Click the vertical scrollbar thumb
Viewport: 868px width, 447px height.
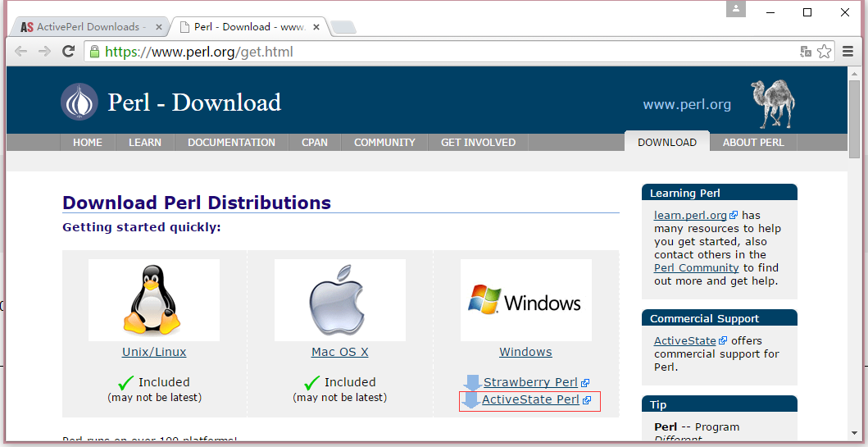(855, 119)
